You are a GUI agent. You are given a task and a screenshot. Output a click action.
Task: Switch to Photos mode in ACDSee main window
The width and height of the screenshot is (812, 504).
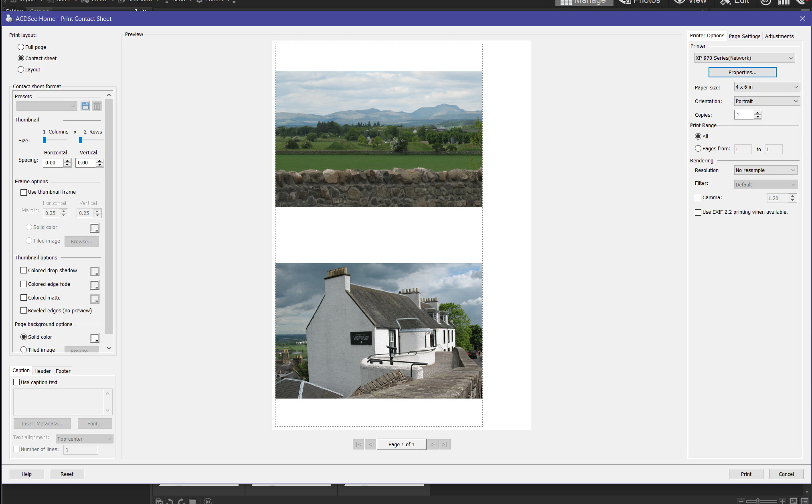pyautogui.click(x=640, y=2)
